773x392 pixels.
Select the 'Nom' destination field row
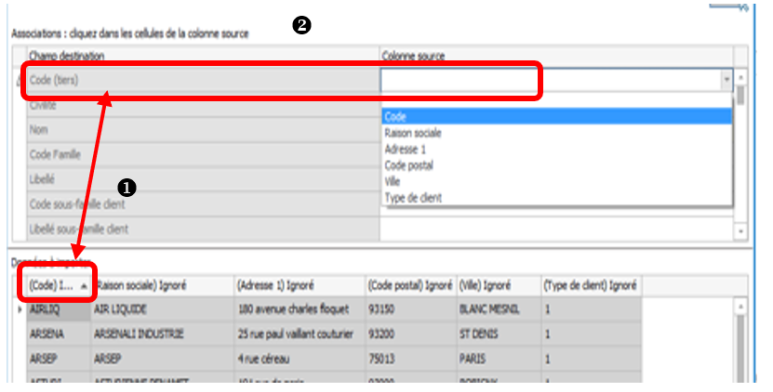[203, 130]
